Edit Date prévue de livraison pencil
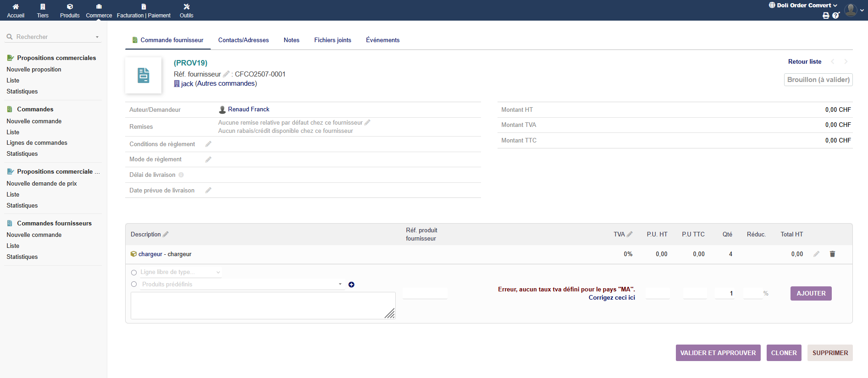 tap(208, 190)
